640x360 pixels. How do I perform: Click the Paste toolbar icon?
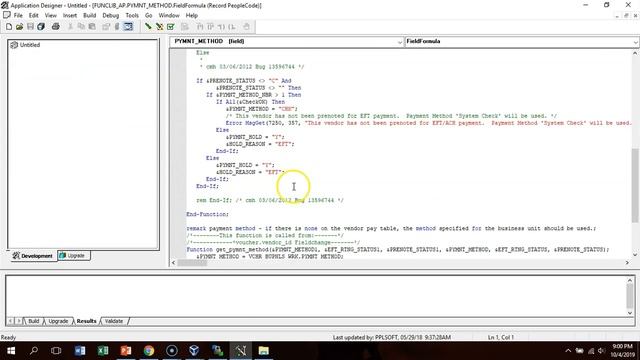click(x=92, y=27)
